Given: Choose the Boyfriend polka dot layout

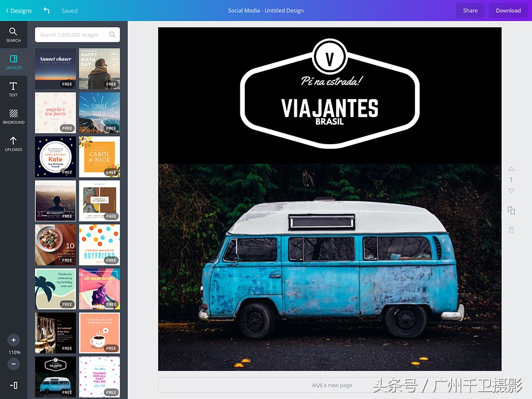Looking at the screenshot, I should [99, 245].
